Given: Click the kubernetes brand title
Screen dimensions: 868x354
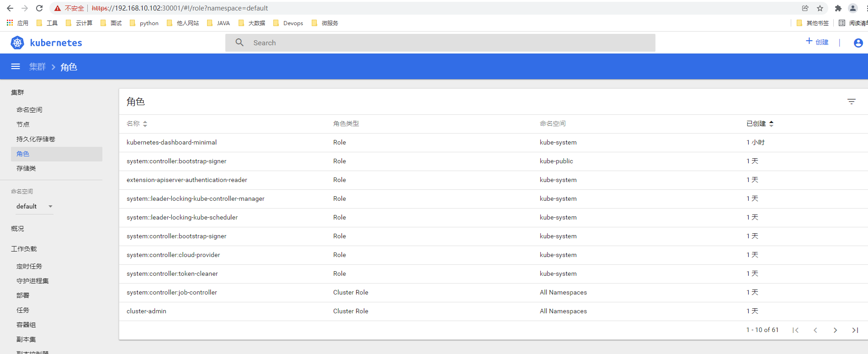Looking at the screenshot, I should coord(56,43).
